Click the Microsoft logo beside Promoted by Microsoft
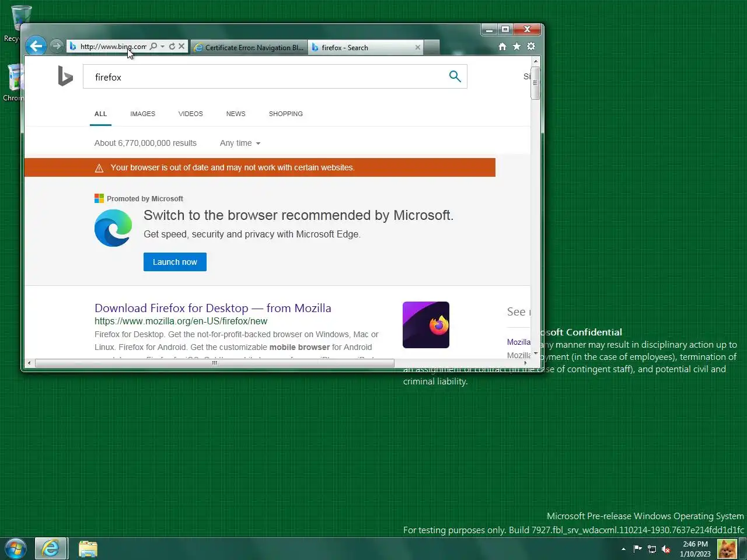Viewport: 747px width, 560px height. pos(99,198)
